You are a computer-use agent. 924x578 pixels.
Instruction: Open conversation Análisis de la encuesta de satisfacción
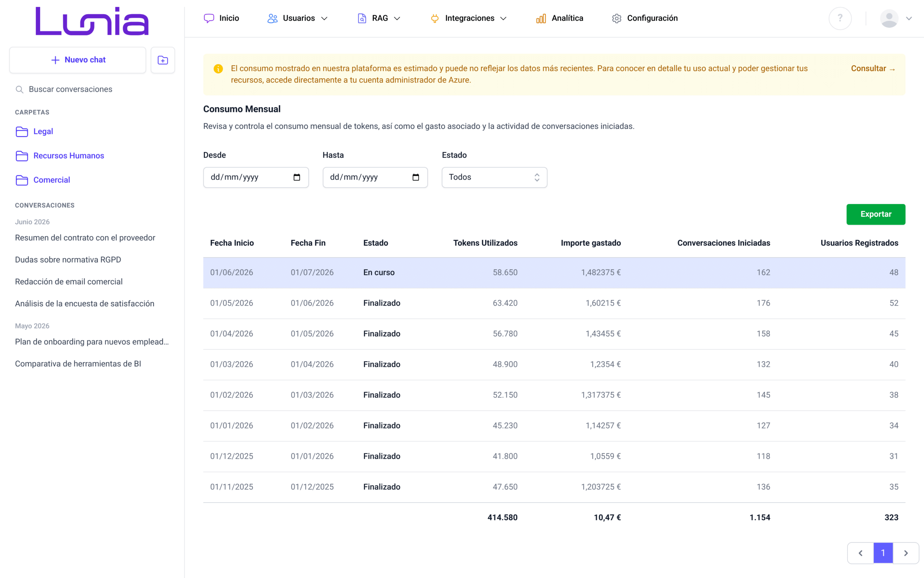click(85, 304)
